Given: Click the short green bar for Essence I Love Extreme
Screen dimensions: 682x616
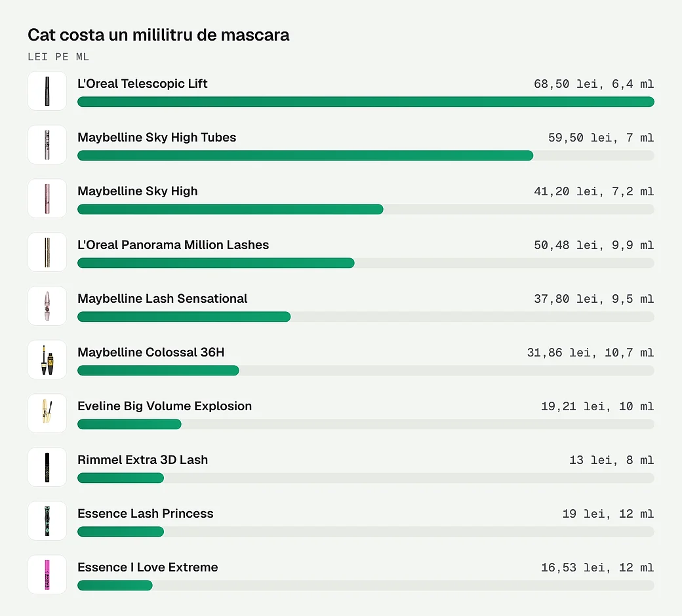Looking at the screenshot, I should tap(115, 585).
